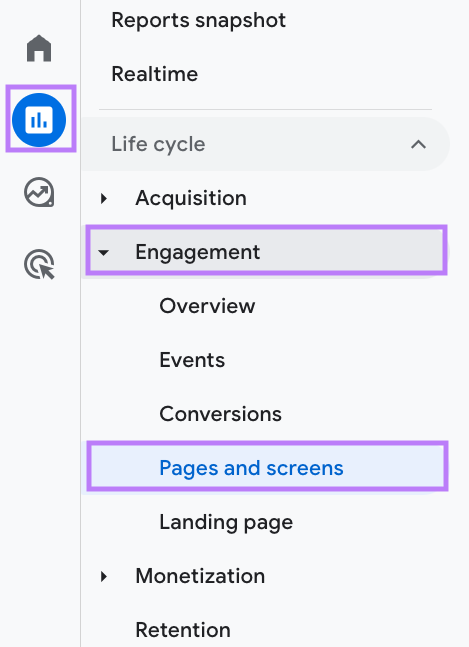Open the Acquisition section
469x647 pixels.
click(191, 198)
